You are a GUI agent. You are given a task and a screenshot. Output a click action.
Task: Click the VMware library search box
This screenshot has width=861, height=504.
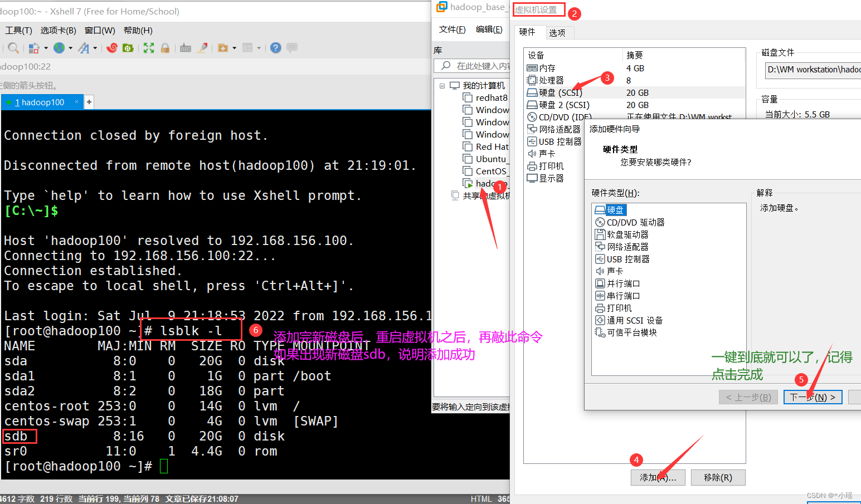[x=472, y=66]
